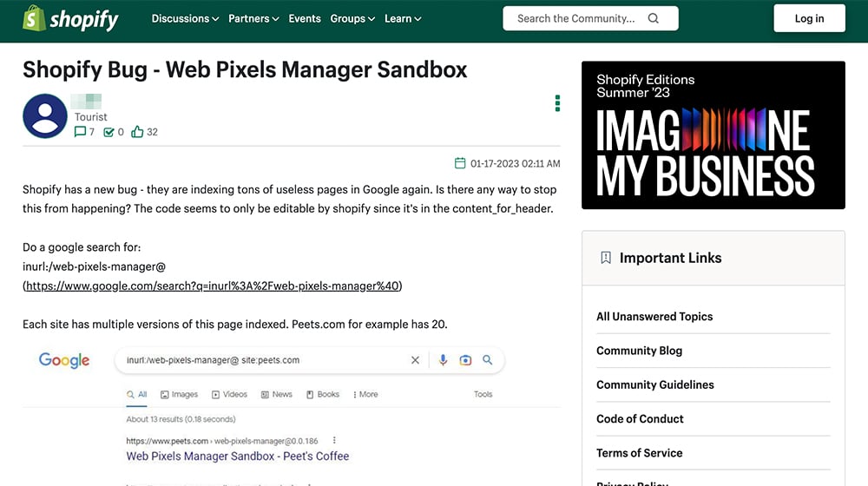The width and height of the screenshot is (868, 486).
Task: Open the Community Guidelines link
Action: (x=654, y=384)
